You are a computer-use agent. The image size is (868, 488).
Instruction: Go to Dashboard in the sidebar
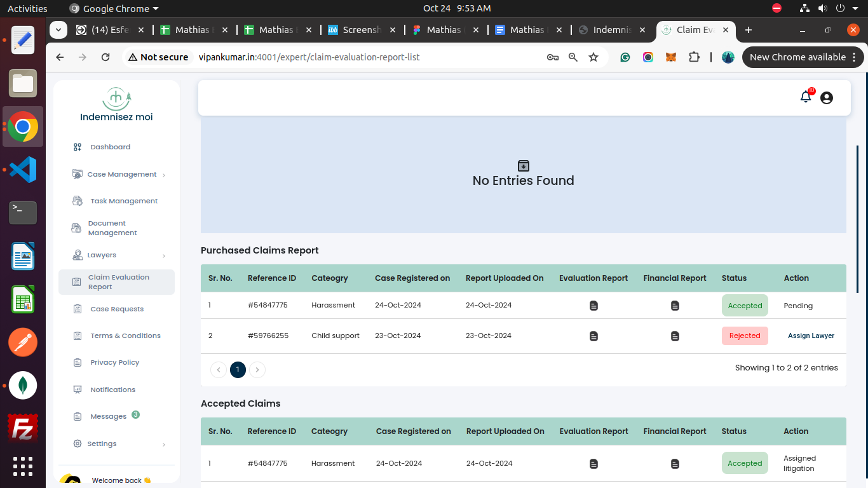(110, 147)
